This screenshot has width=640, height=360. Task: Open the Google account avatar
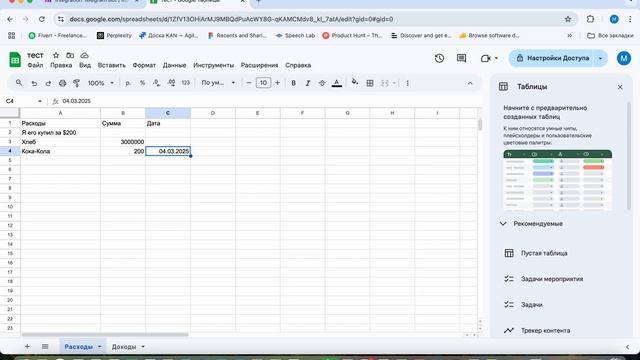624,58
